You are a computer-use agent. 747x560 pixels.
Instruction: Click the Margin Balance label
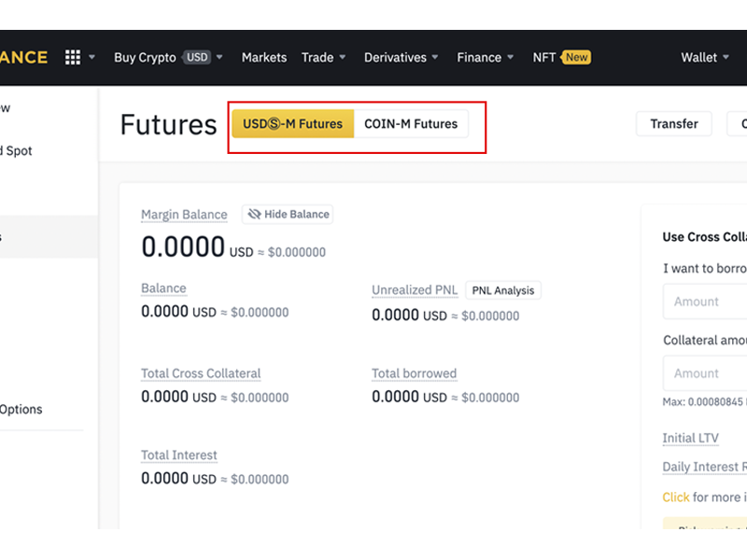point(184,215)
